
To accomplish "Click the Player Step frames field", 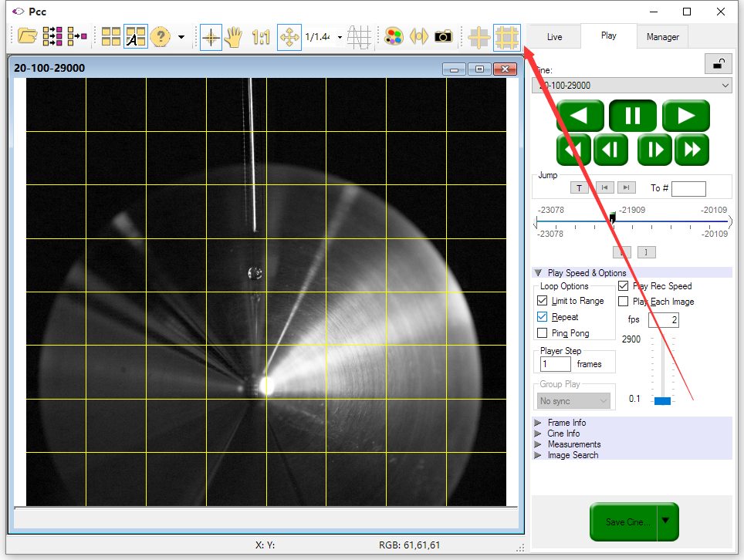I will tap(556, 364).
